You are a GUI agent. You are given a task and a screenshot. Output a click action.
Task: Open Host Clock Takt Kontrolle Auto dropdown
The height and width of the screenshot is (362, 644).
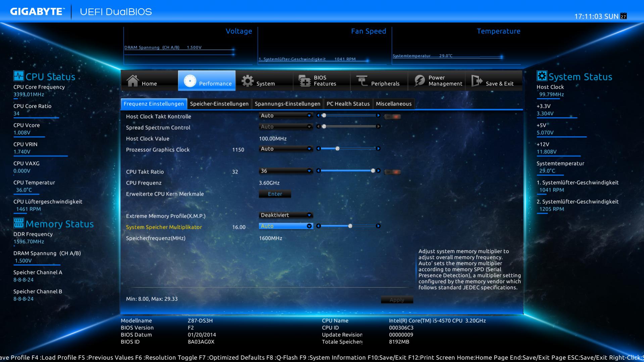click(286, 115)
